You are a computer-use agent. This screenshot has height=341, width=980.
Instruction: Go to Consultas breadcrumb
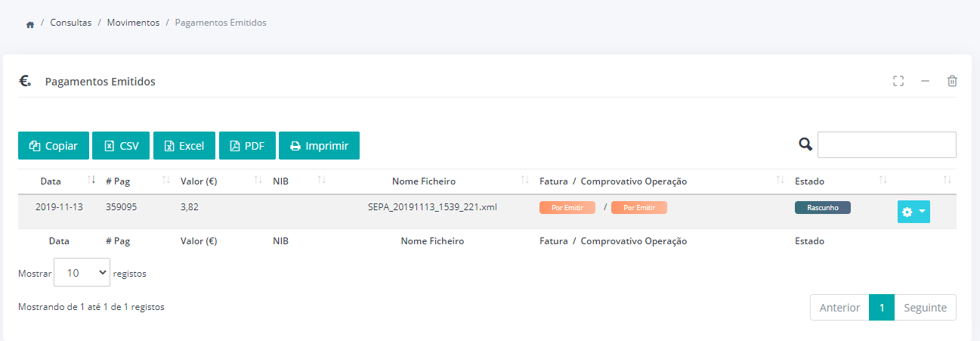pos(70,23)
